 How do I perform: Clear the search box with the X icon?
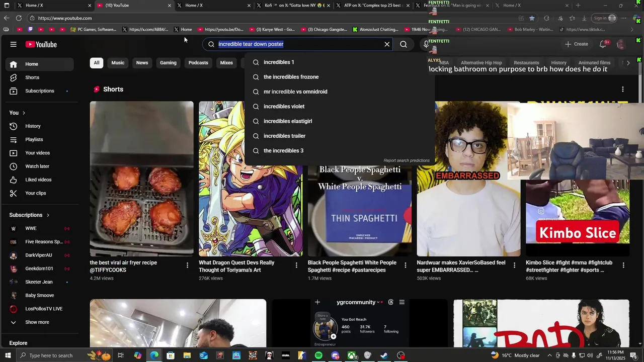point(387,44)
